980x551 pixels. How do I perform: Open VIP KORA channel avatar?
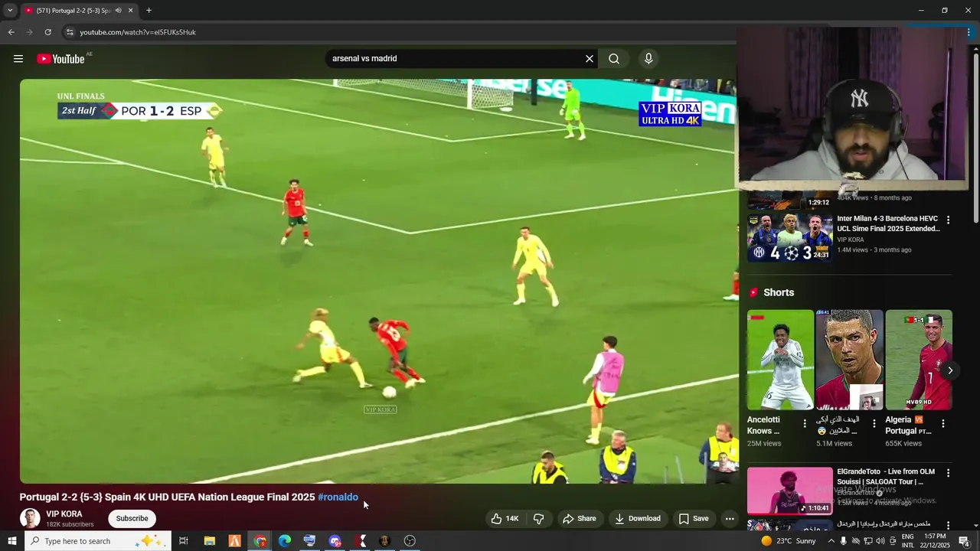coord(30,518)
